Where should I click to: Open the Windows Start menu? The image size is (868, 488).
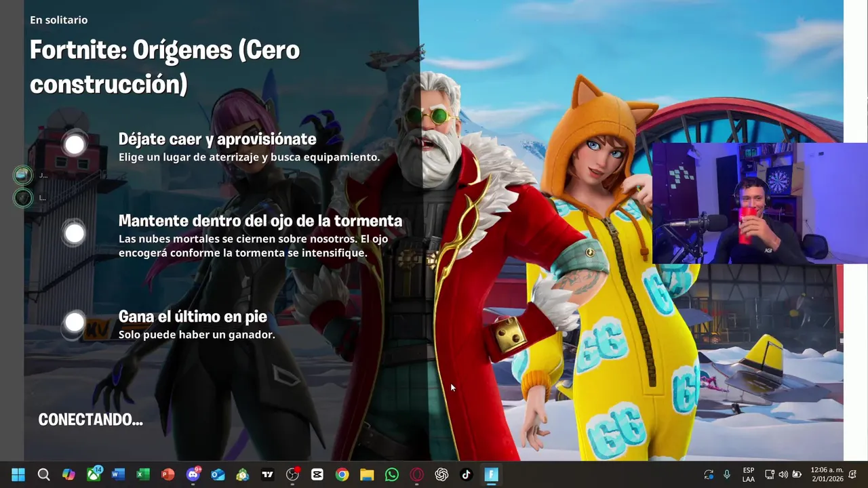point(18,474)
